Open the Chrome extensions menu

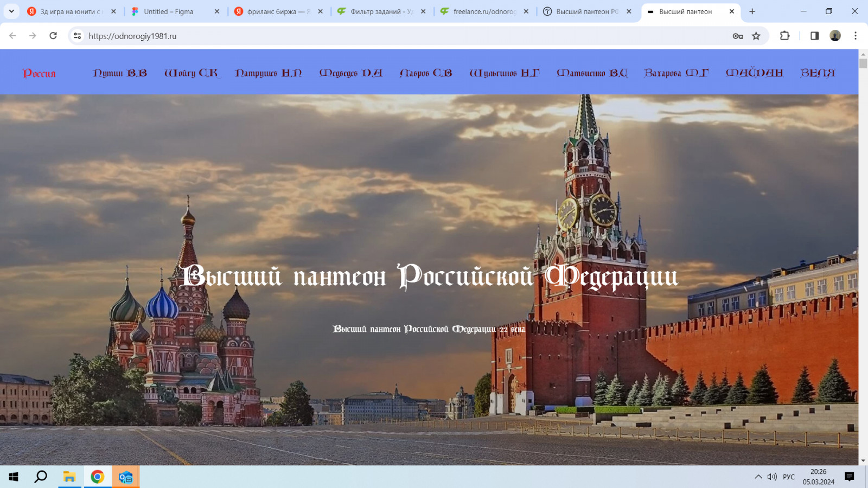[784, 36]
